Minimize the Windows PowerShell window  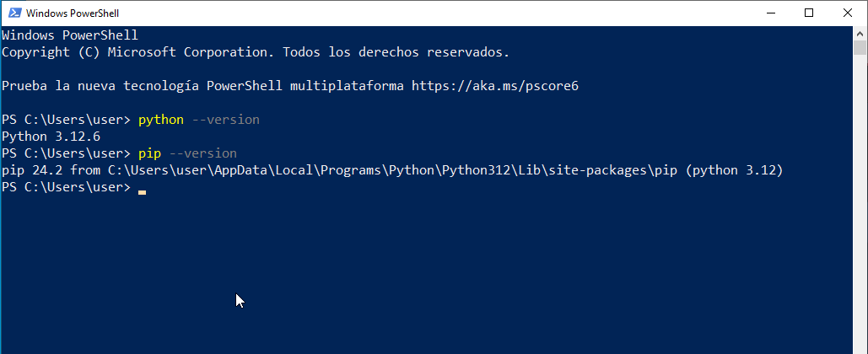point(771,13)
